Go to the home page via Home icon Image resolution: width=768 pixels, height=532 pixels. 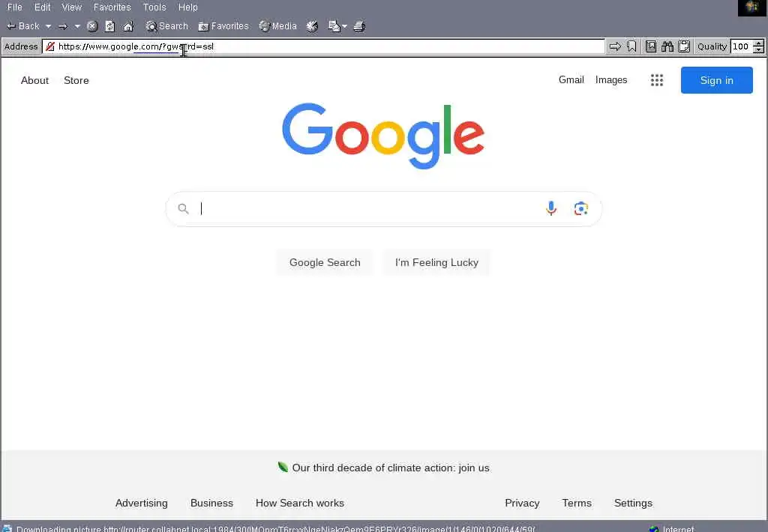pos(128,26)
